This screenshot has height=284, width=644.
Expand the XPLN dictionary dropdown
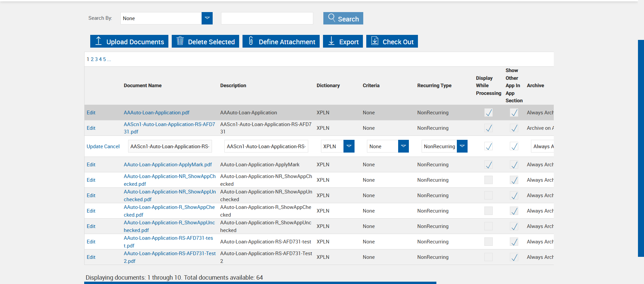[x=349, y=146]
